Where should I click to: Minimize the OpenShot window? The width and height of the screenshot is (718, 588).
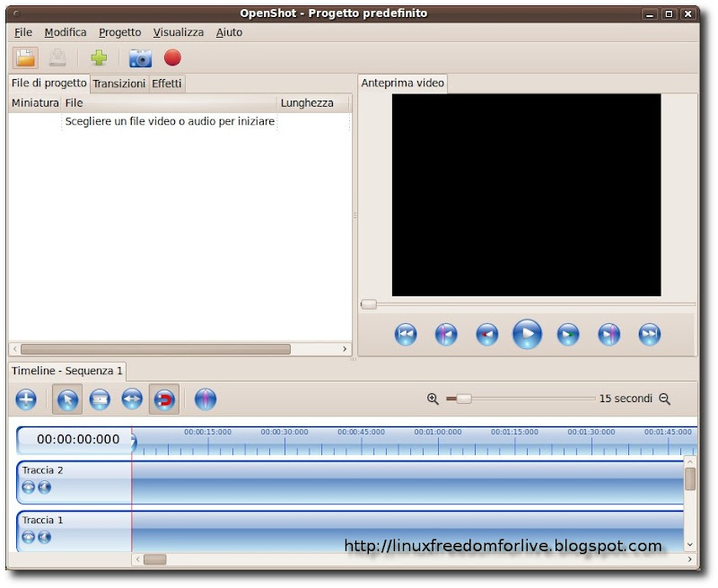[x=649, y=14]
